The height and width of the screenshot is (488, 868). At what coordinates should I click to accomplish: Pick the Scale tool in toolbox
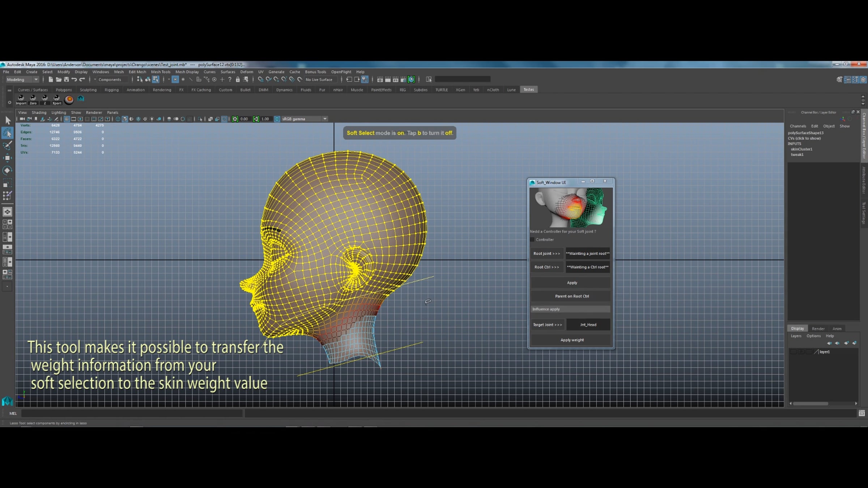click(x=8, y=183)
